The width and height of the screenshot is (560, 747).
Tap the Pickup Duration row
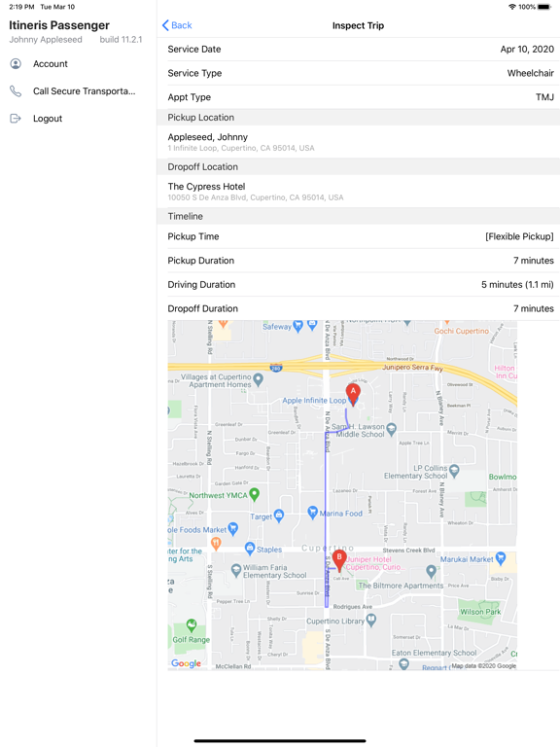[359, 261]
